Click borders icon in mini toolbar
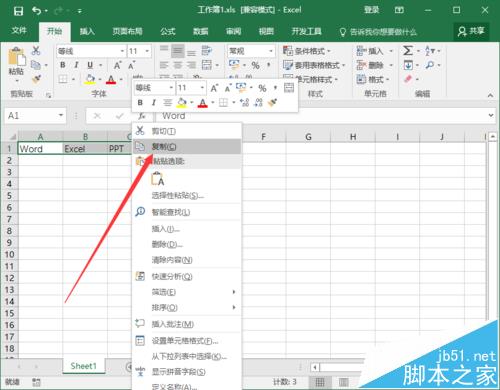 pyautogui.click(x=223, y=103)
